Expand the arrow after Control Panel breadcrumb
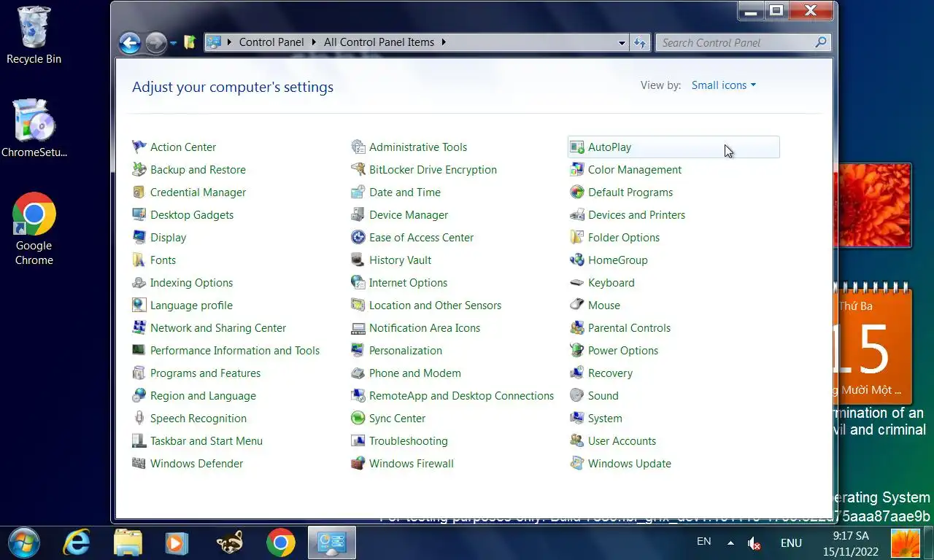 click(x=314, y=42)
